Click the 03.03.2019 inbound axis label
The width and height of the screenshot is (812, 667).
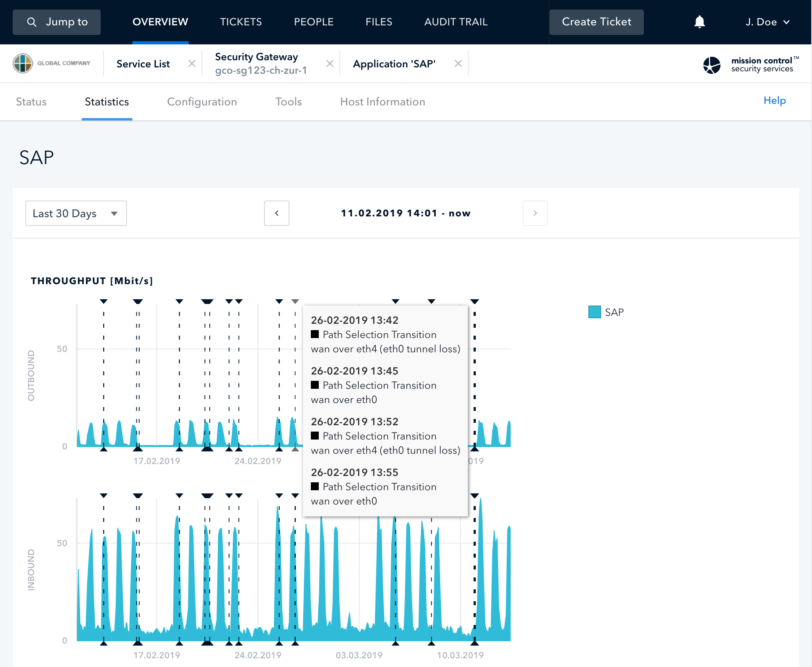tap(359, 655)
